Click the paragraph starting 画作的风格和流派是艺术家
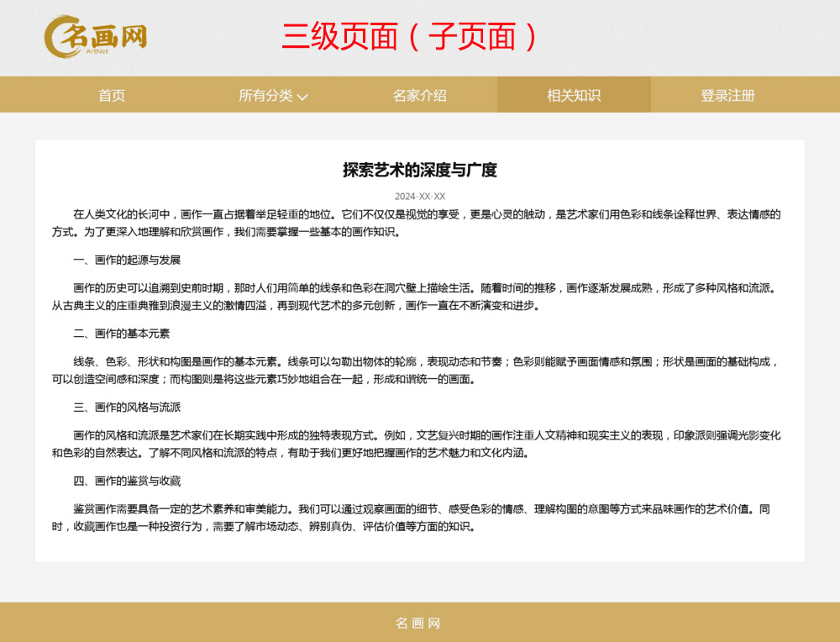This screenshot has width=840, height=642. click(x=416, y=444)
